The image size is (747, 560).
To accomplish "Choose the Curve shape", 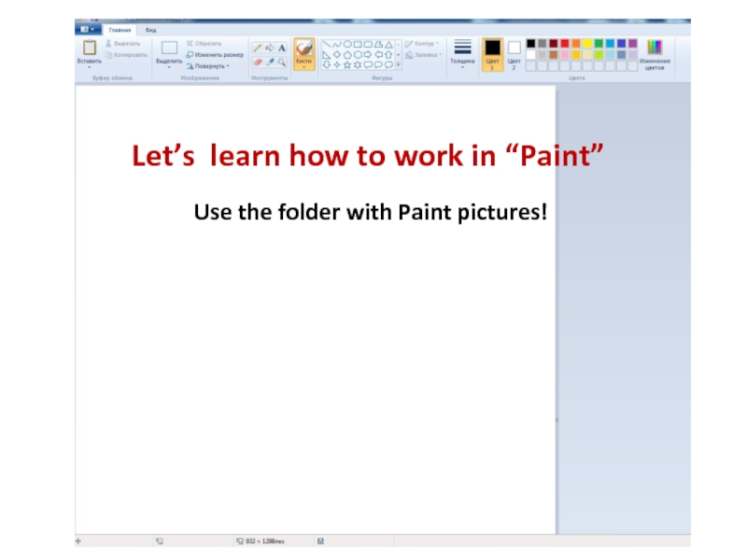I will pos(337,44).
